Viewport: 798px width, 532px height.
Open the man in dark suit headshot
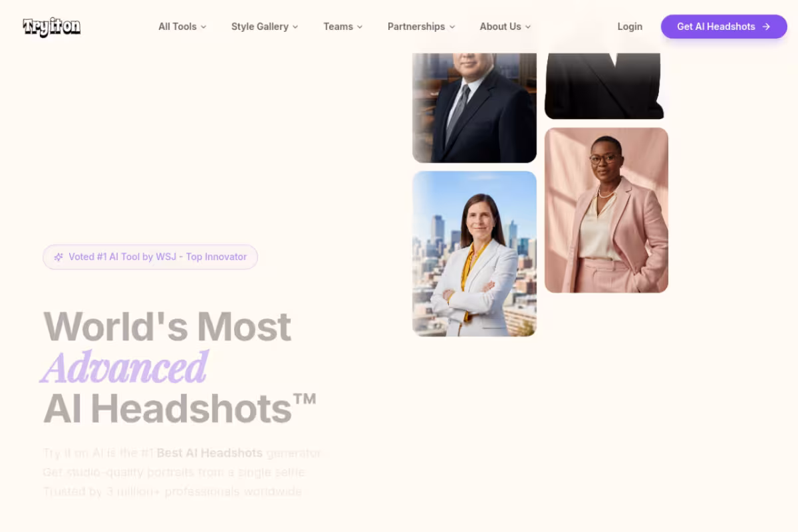pyautogui.click(x=474, y=108)
